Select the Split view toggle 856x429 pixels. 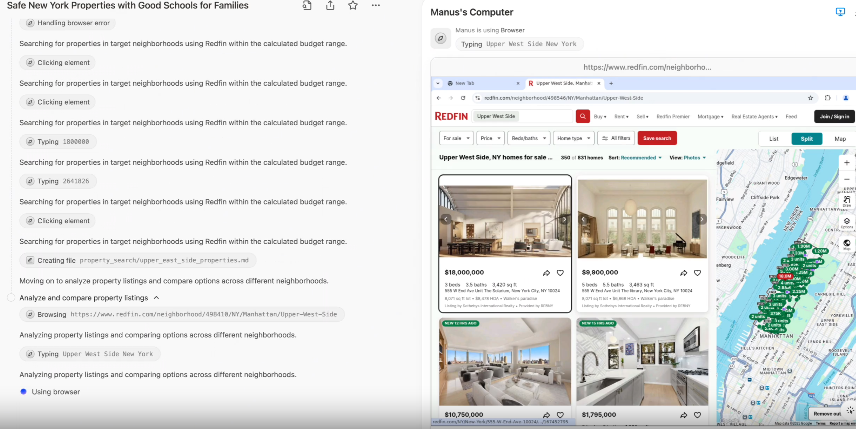[806, 139]
